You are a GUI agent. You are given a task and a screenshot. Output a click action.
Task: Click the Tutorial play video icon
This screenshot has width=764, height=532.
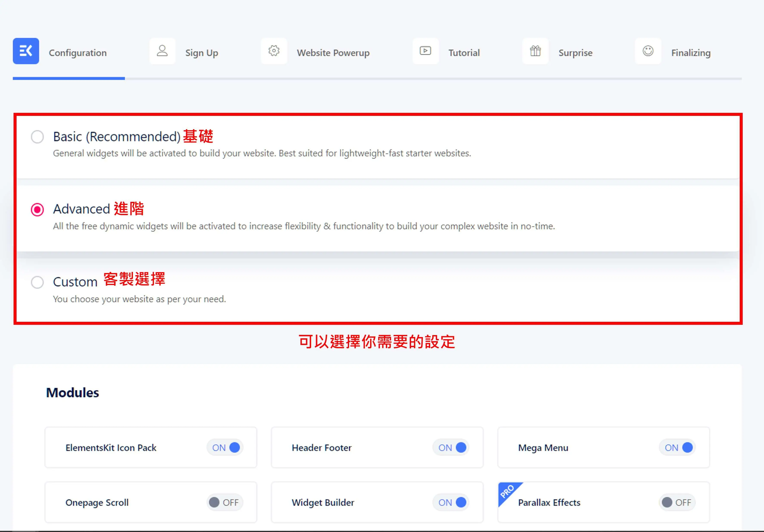(425, 51)
